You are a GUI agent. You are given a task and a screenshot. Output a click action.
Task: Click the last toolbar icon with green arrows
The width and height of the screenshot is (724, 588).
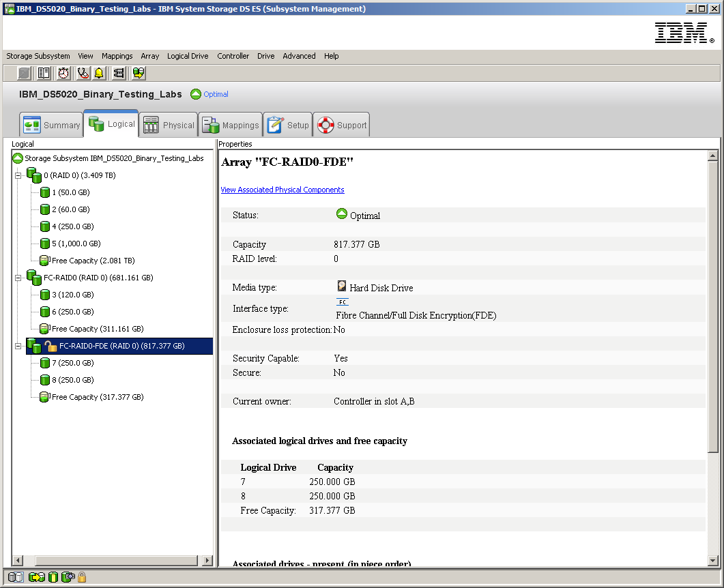[x=139, y=73]
